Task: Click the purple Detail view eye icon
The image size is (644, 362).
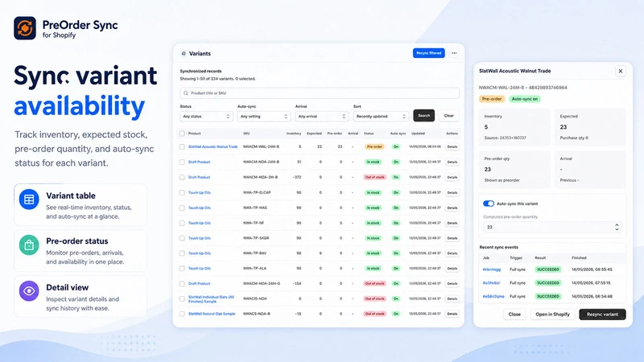Action: (x=29, y=291)
